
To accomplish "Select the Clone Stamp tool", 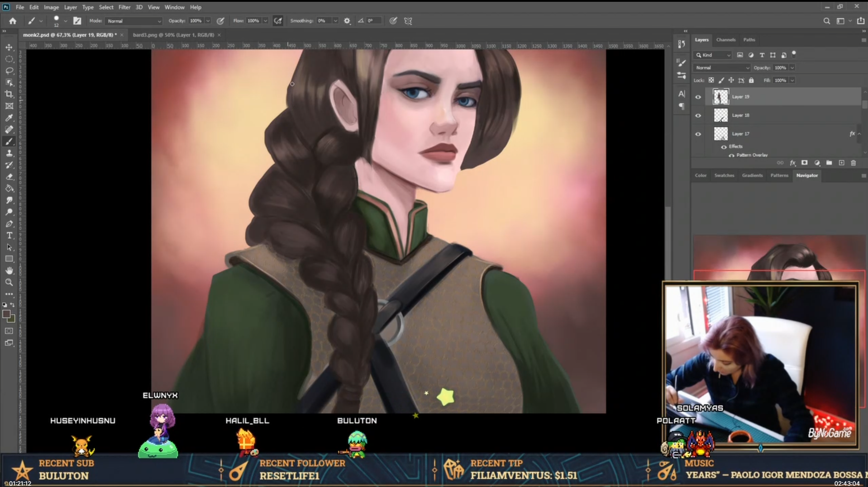I will pyautogui.click(x=9, y=153).
